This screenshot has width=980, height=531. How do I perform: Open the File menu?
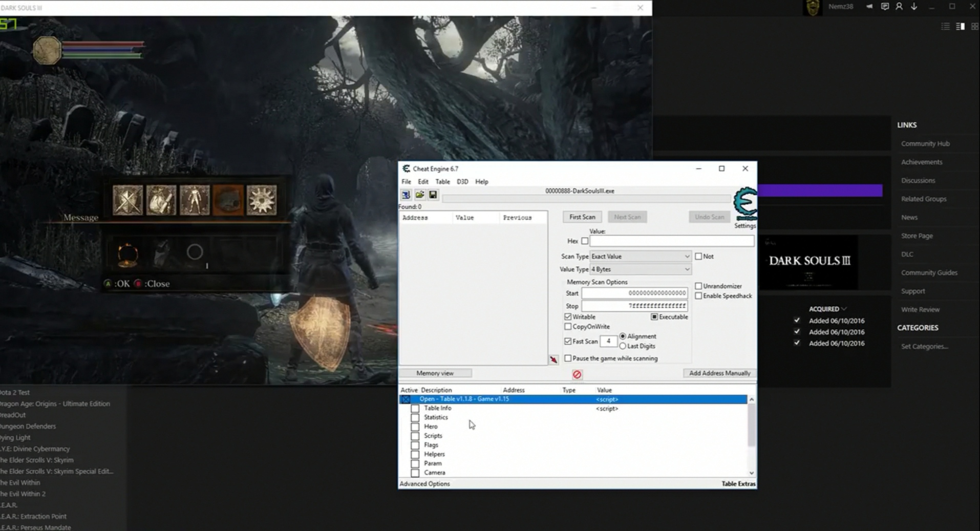pyautogui.click(x=406, y=181)
